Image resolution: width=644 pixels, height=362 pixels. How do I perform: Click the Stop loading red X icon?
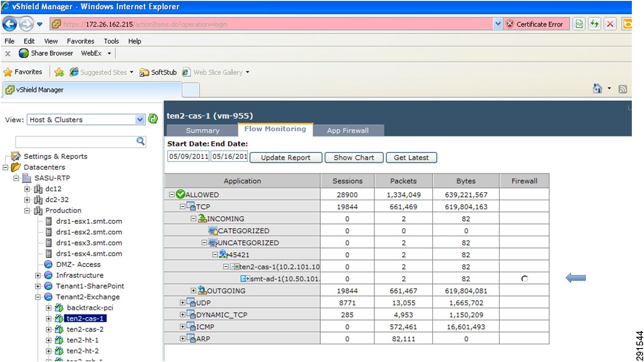610,24
